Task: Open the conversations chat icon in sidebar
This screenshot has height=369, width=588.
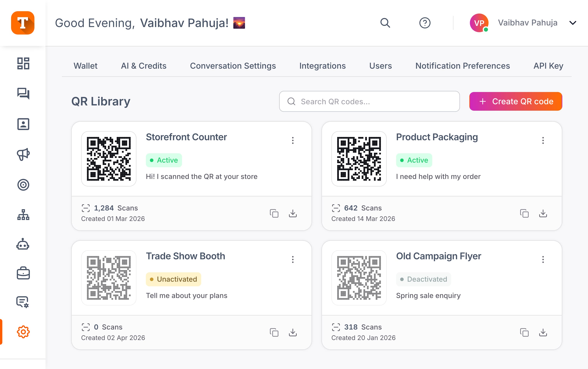Action: click(23, 94)
